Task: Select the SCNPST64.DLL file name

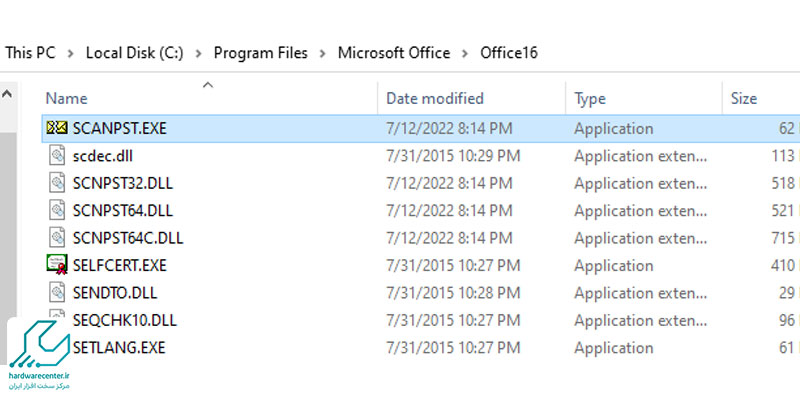Action: click(122, 211)
